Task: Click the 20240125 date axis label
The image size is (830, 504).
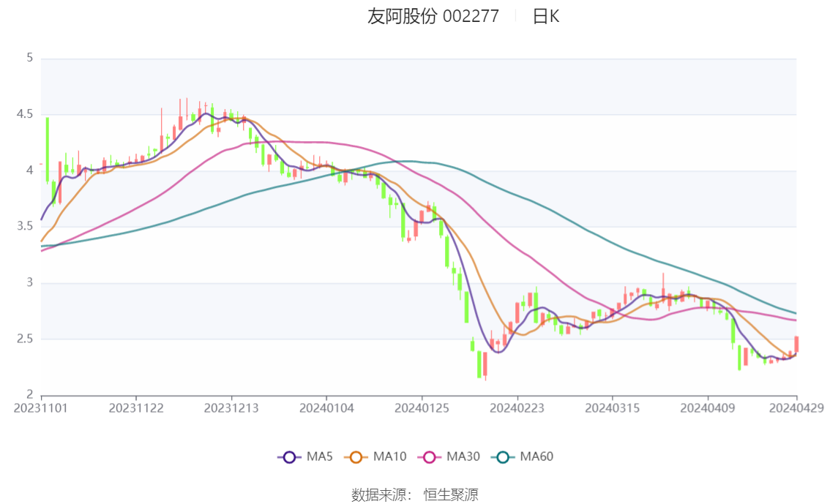Action: 422,407
